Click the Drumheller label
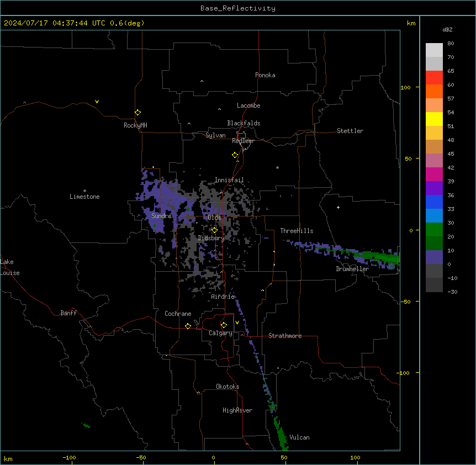Image resolution: width=476 pixels, height=465 pixels. click(352, 269)
